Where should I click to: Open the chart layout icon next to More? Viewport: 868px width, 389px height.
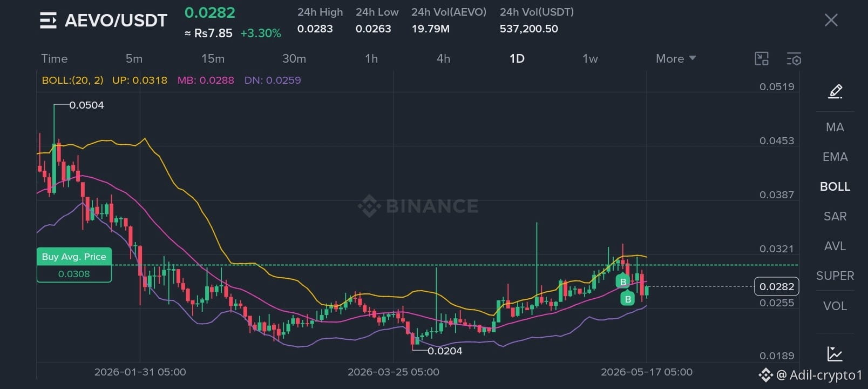762,58
